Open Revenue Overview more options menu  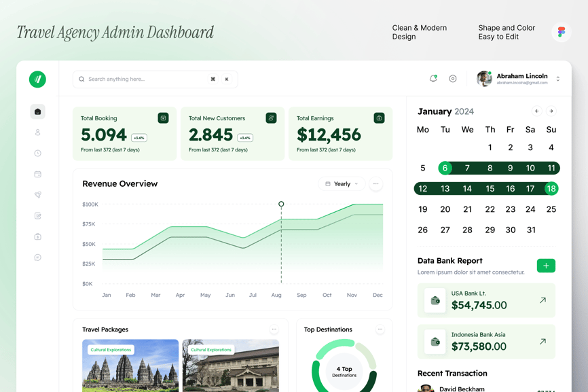click(376, 184)
